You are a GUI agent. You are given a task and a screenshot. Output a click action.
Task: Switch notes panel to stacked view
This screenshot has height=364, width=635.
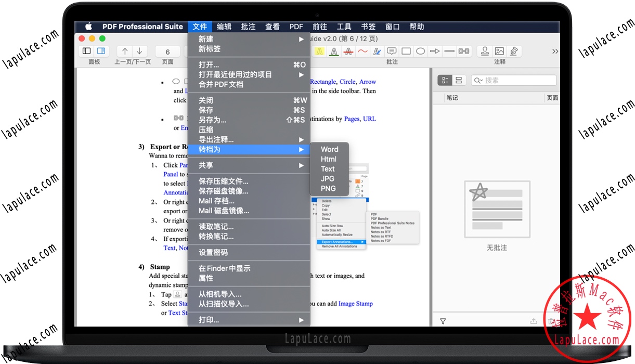coord(458,80)
